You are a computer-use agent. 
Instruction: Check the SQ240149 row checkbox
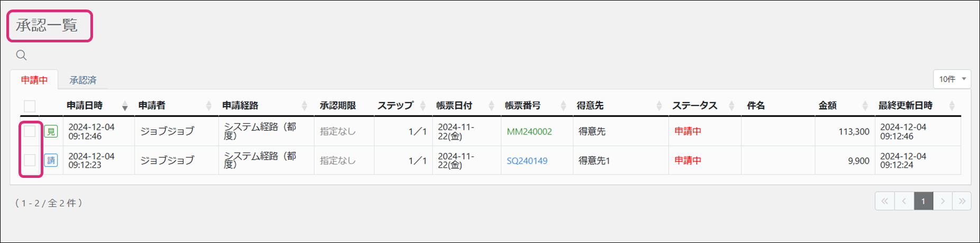(x=30, y=160)
